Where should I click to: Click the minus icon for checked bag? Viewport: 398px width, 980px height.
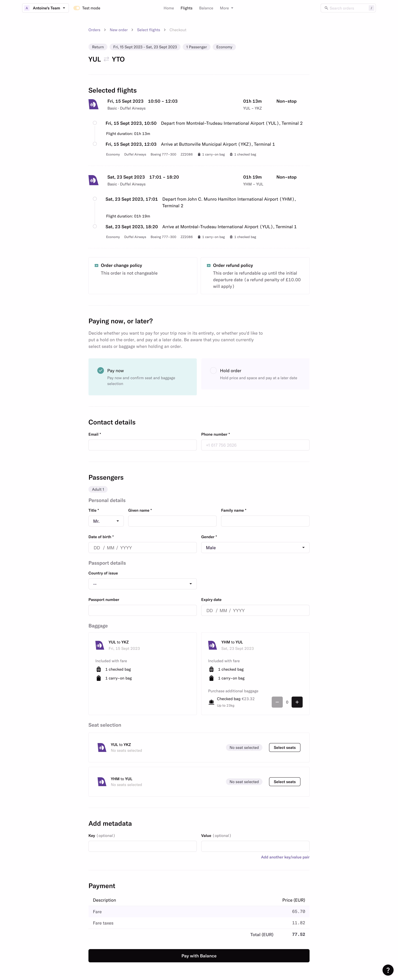[x=277, y=702]
